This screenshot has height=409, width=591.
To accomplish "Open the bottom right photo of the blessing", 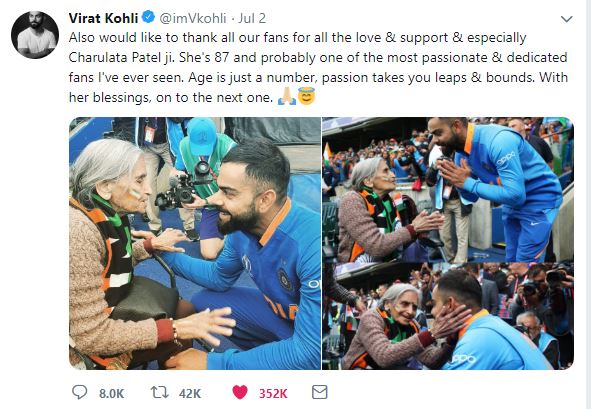I will [x=448, y=316].
